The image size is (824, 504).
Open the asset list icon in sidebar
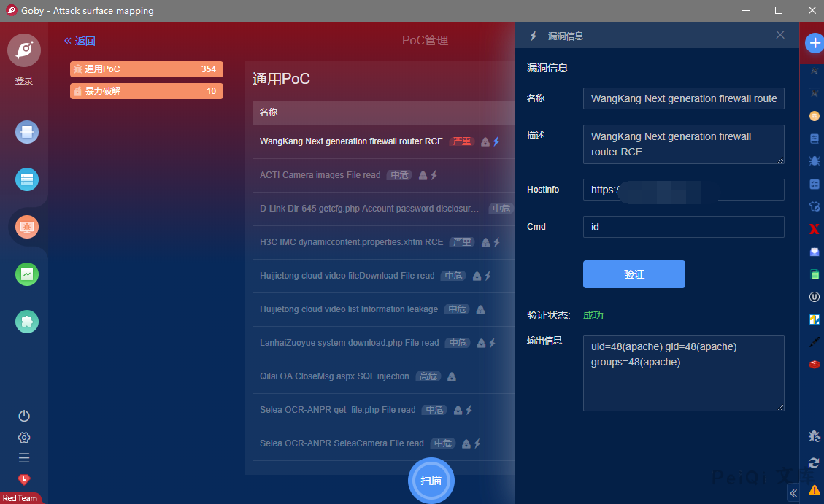tap(27, 179)
